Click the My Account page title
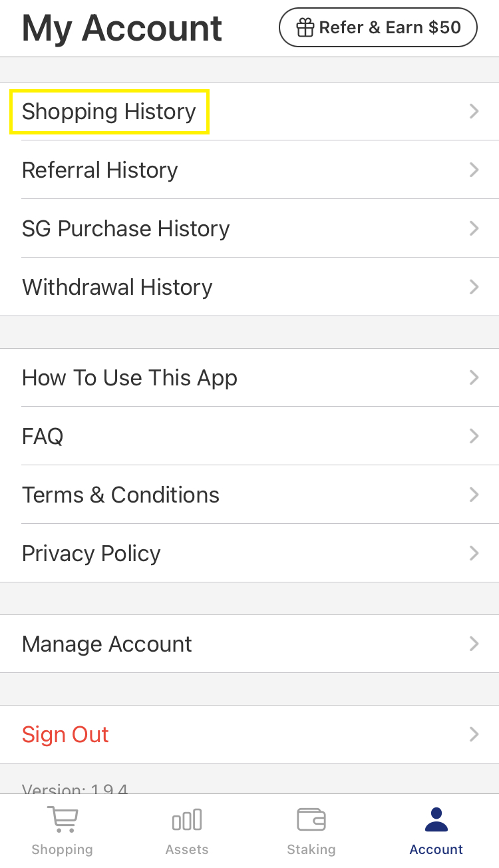Image resolution: width=499 pixels, height=868 pixels. click(x=122, y=28)
